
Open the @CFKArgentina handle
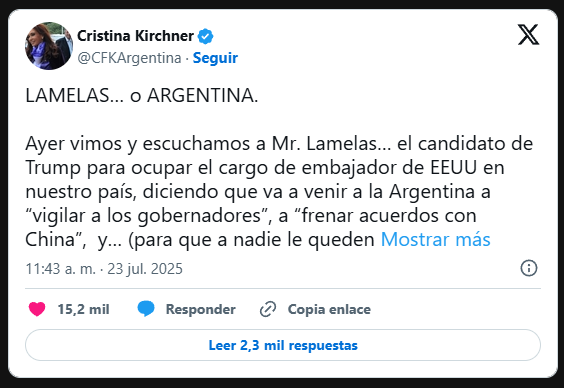click(x=129, y=58)
